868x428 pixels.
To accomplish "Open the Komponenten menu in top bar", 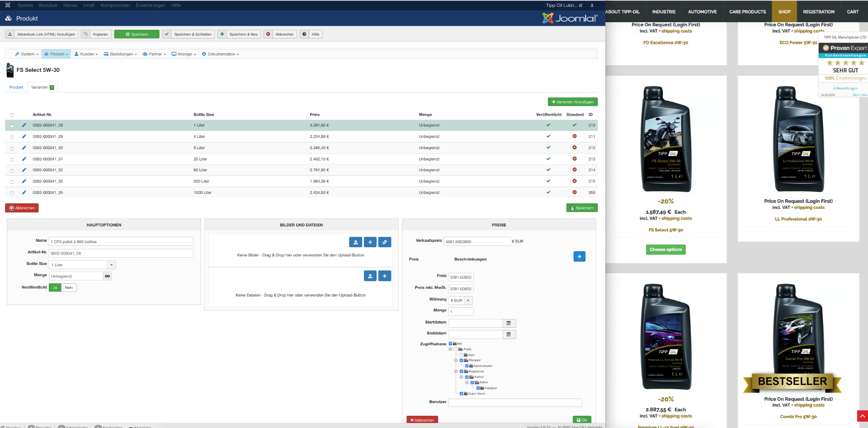I will [115, 5].
